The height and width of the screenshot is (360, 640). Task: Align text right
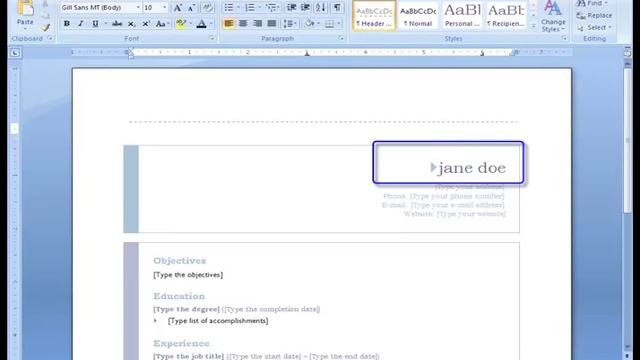[257, 24]
